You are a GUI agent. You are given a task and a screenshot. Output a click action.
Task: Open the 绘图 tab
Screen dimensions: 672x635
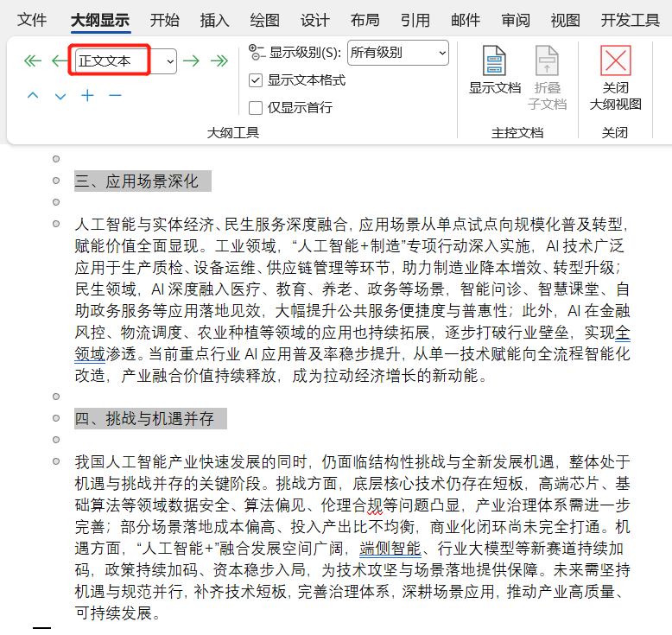265,20
